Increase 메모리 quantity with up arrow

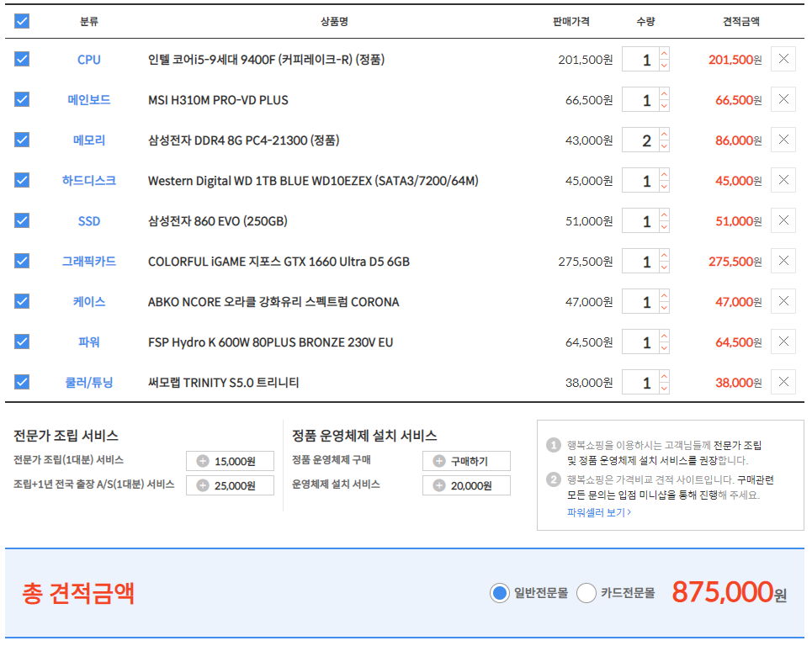pos(664,134)
